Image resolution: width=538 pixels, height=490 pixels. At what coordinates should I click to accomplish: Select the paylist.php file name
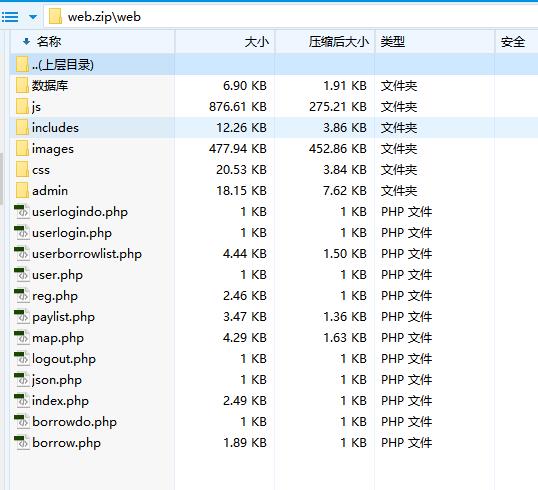[63, 317]
